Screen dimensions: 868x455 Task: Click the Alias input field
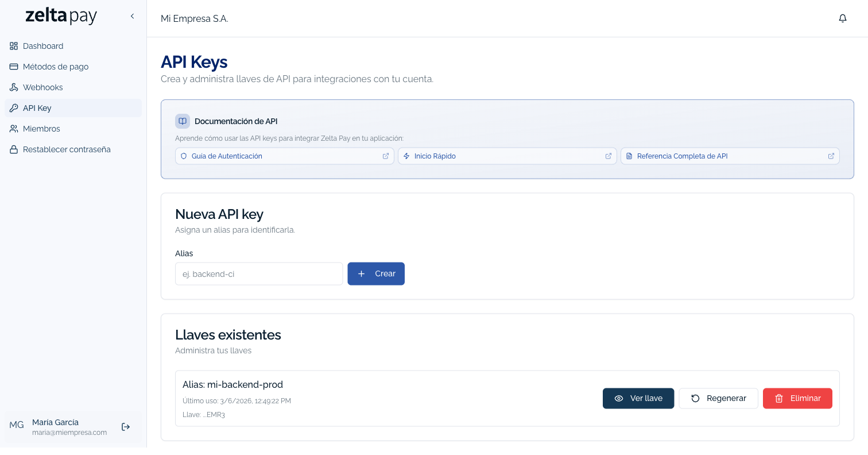(259, 273)
